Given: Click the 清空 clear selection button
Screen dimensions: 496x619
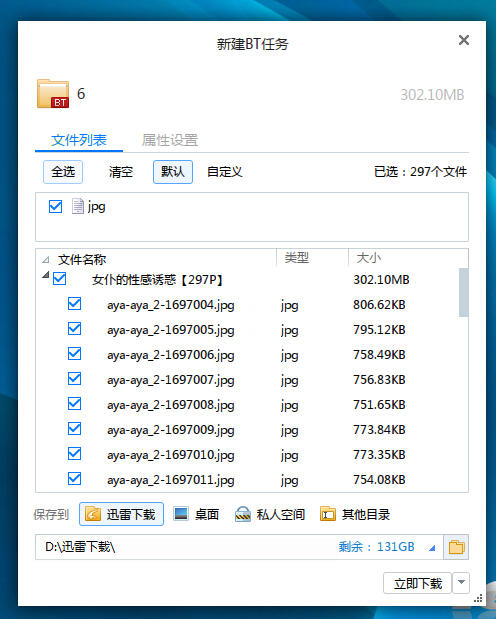Looking at the screenshot, I should pyautogui.click(x=120, y=172).
